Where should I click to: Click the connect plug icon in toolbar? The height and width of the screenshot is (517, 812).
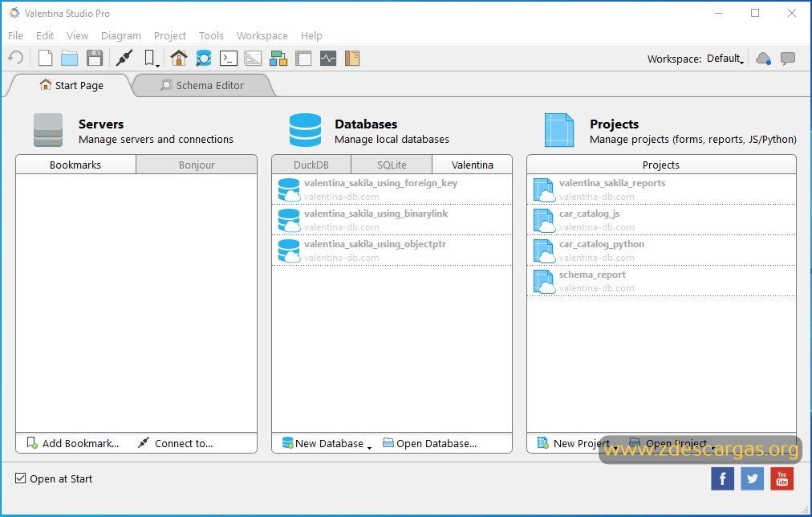tap(124, 58)
